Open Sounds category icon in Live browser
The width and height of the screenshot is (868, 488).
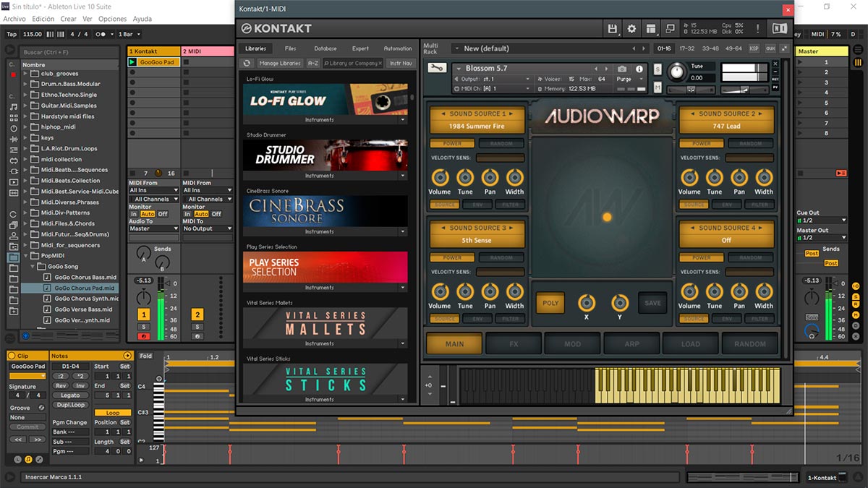14,107
